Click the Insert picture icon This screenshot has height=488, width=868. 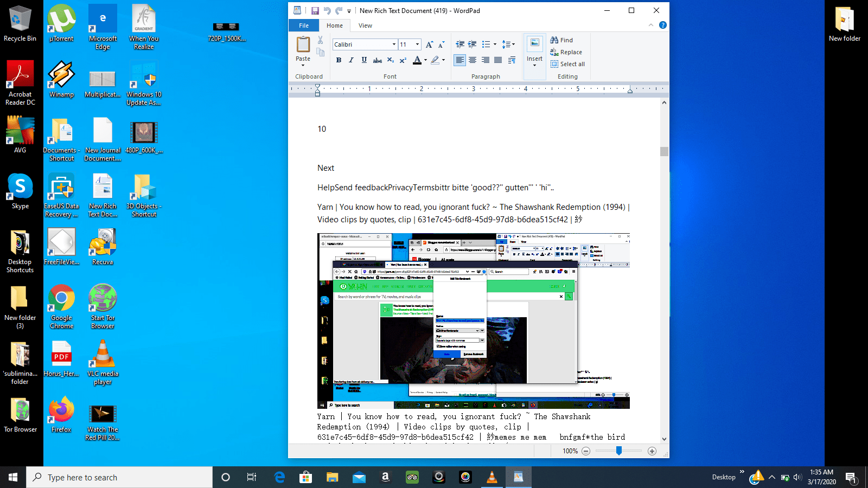tap(534, 44)
